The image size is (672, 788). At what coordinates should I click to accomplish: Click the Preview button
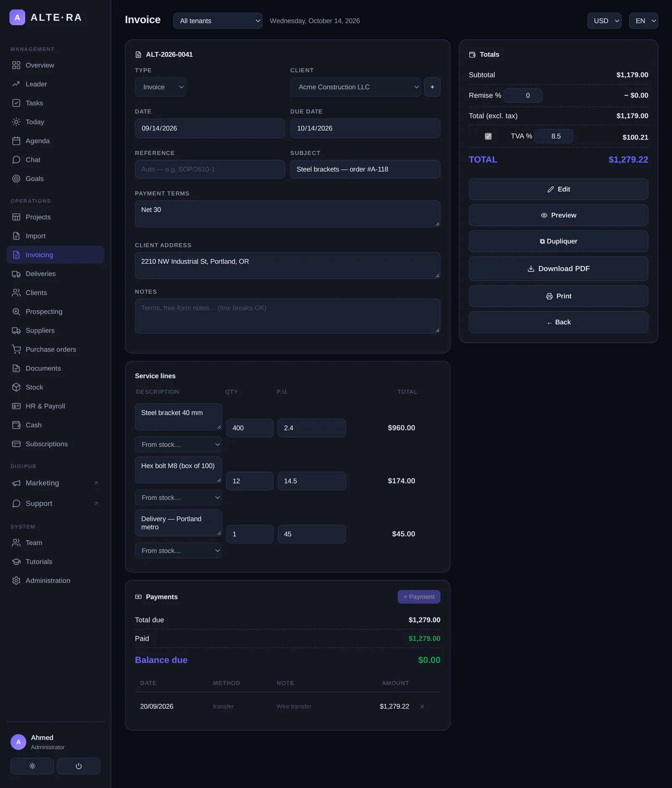point(558,215)
